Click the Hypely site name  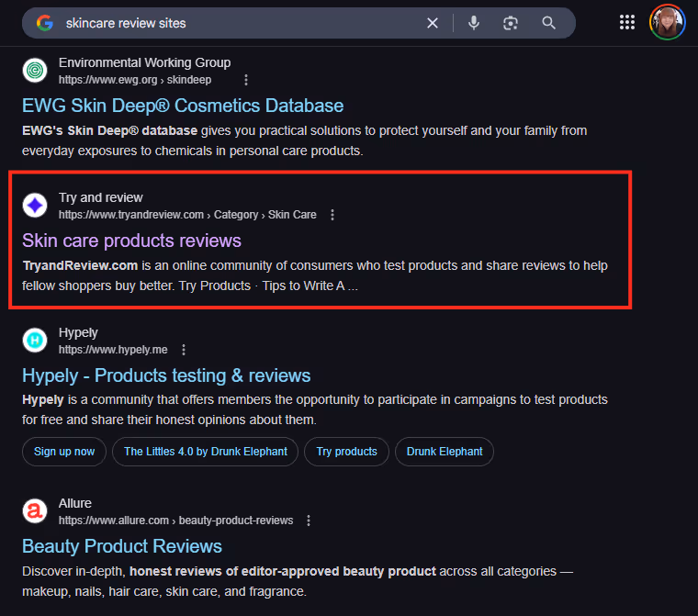pyautogui.click(x=78, y=332)
